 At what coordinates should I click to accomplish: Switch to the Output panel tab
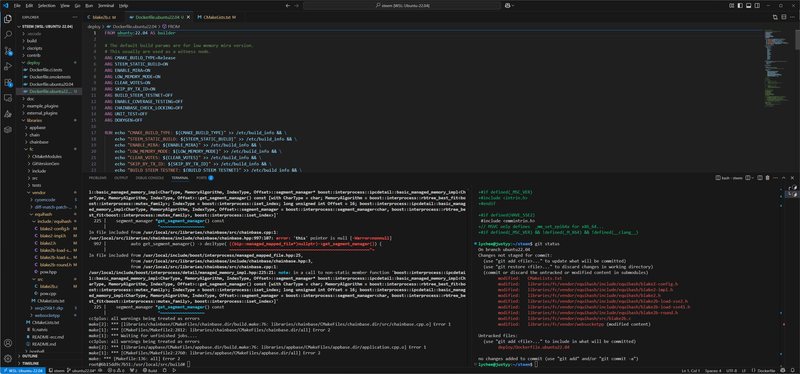pyautogui.click(x=121, y=178)
